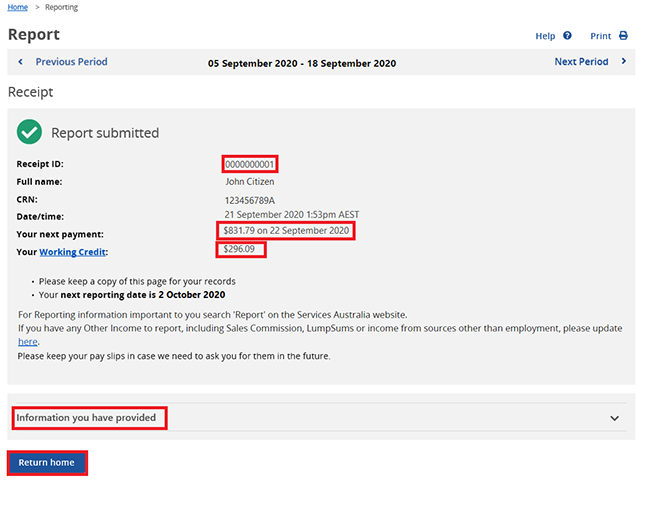Expand section using the down chevron

click(x=614, y=418)
